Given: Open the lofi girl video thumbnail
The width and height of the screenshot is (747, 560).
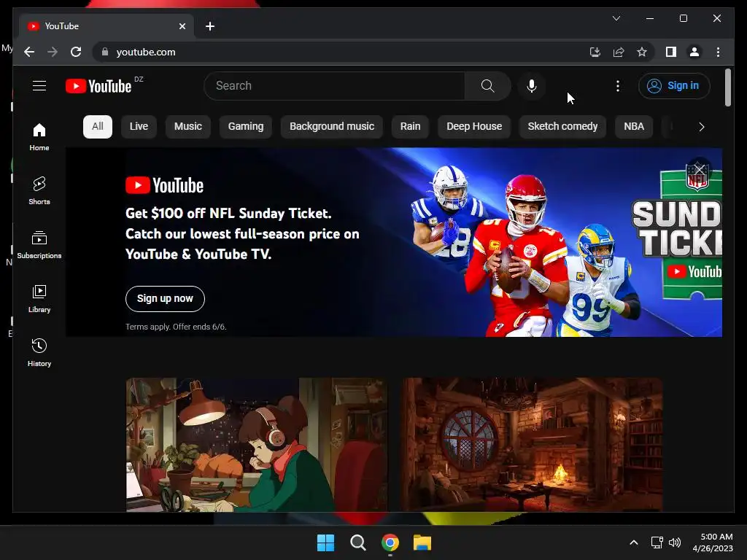Looking at the screenshot, I should pos(257,445).
